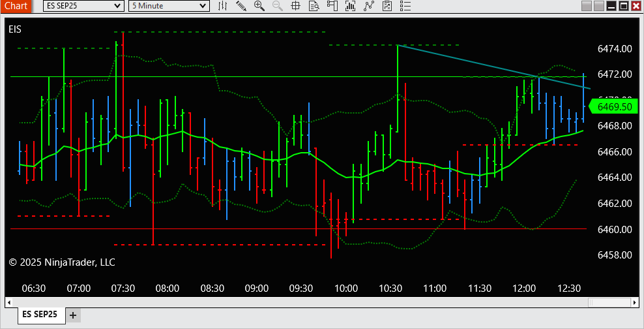Click the 6469.50 current price marker
Screen dimensions: 644x329
(x=613, y=107)
